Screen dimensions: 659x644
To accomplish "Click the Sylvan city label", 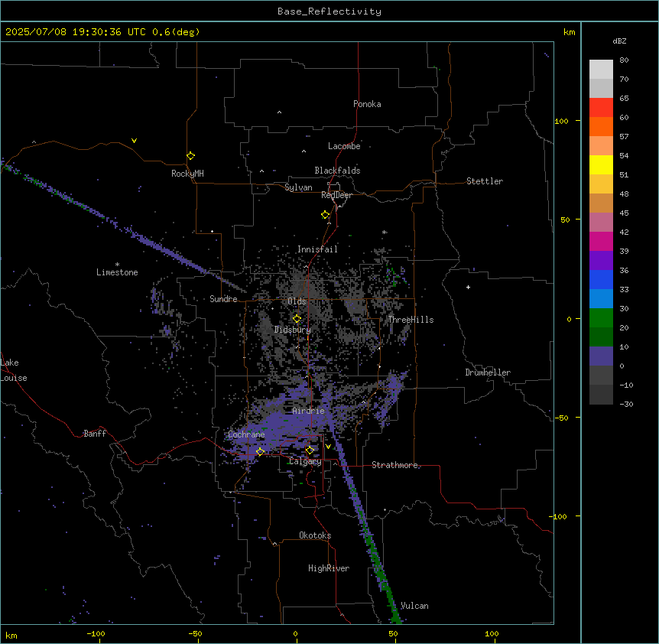I will point(298,187).
